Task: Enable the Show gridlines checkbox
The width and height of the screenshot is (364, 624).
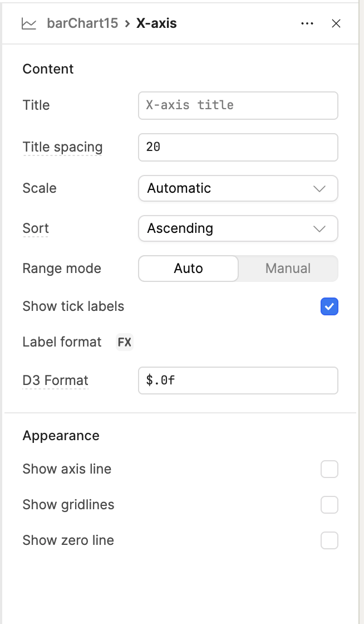Action: [x=329, y=505]
